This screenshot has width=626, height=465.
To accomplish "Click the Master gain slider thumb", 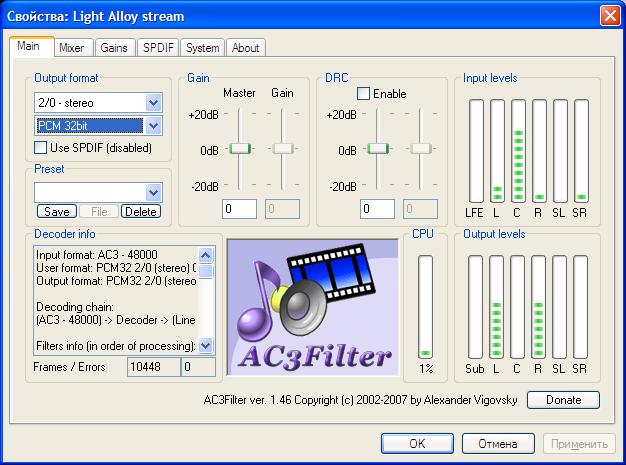I will pyautogui.click(x=240, y=148).
